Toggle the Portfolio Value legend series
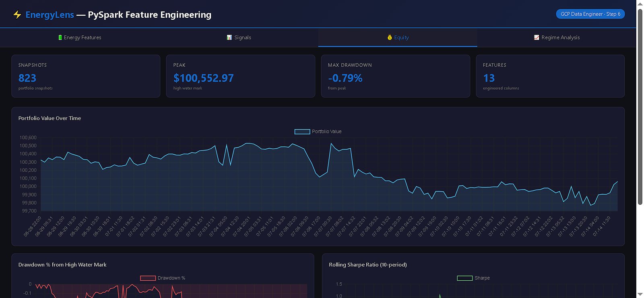This screenshot has width=644, height=298. (x=318, y=132)
